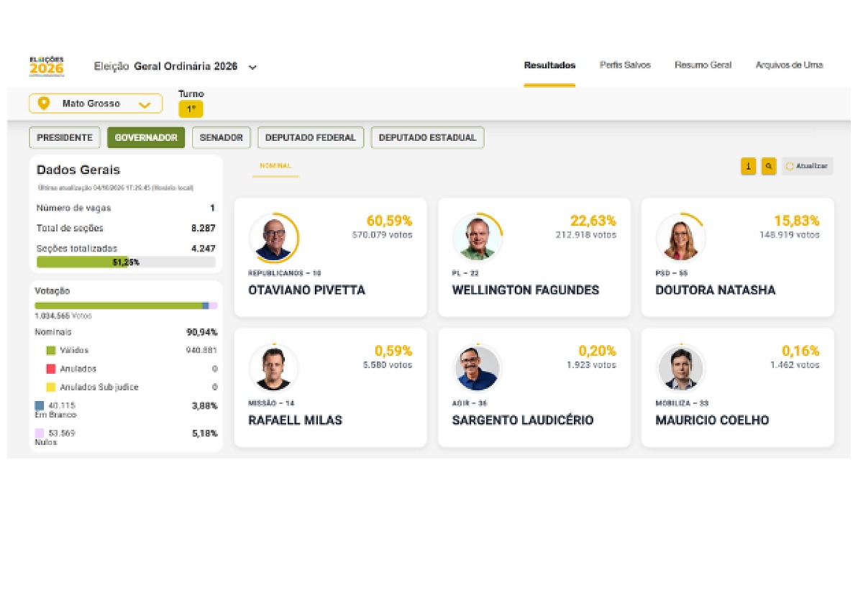Click the yellow info icon button

(x=749, y=166)
